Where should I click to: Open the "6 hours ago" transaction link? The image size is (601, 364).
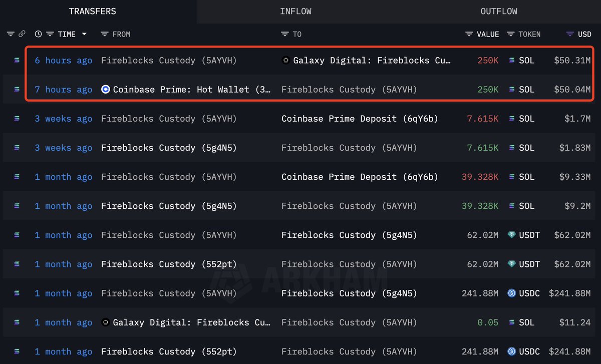pyautogui.click(x=63, y=61)
